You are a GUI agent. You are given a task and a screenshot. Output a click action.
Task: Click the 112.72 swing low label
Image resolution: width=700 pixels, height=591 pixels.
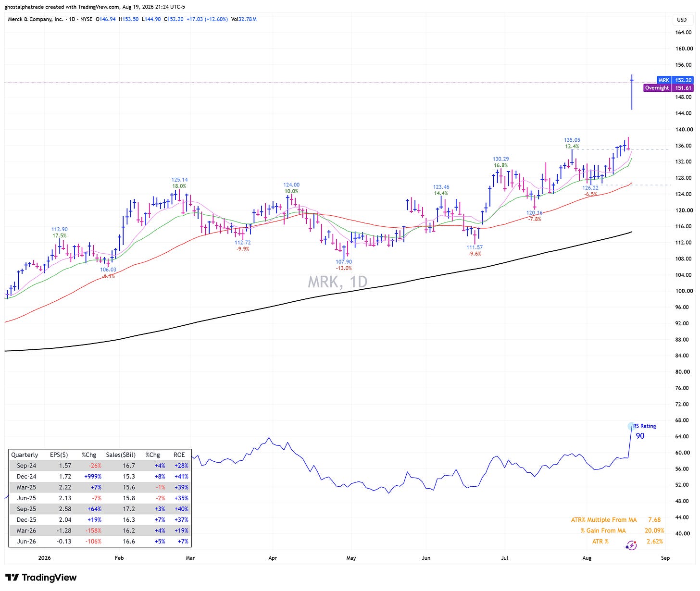(243, 243)
